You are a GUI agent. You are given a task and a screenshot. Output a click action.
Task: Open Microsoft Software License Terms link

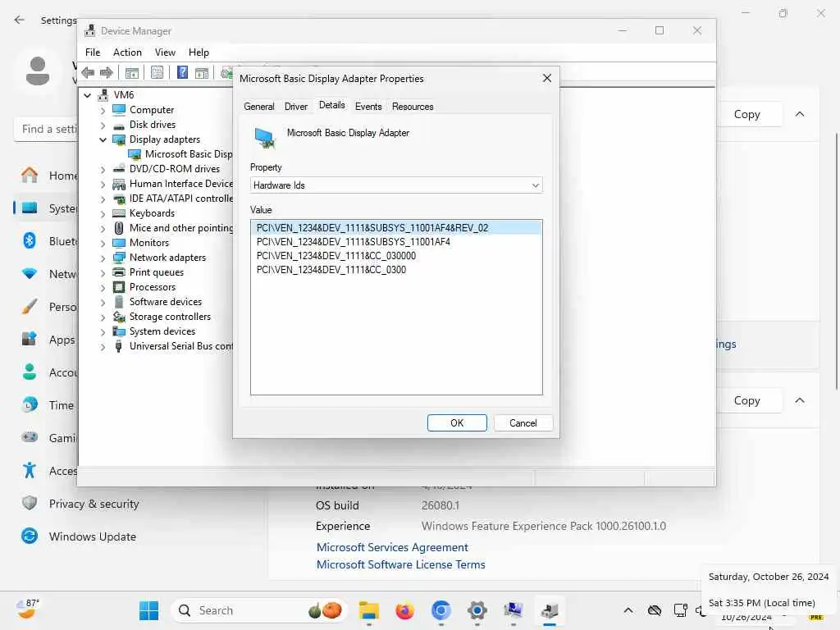(x=400, y=564)
